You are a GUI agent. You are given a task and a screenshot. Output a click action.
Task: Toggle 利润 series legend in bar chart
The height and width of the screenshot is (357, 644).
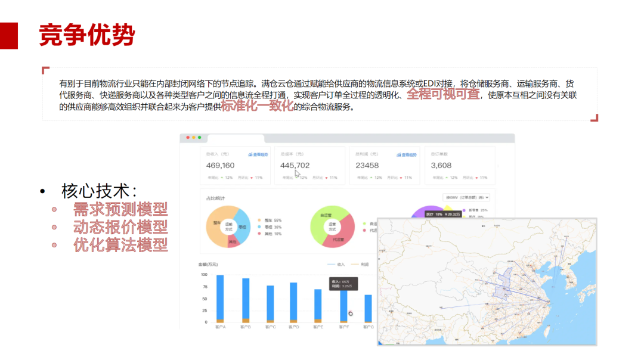point(360,264)
